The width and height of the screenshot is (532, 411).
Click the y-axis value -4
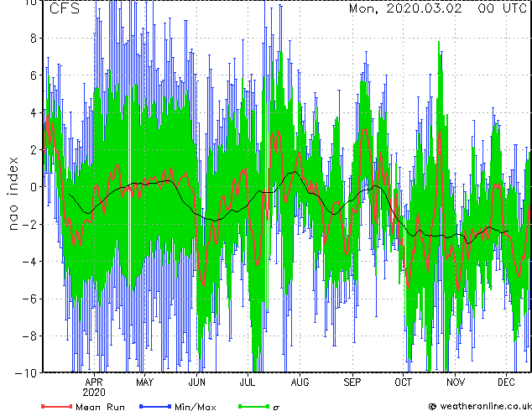click(29, 262)
